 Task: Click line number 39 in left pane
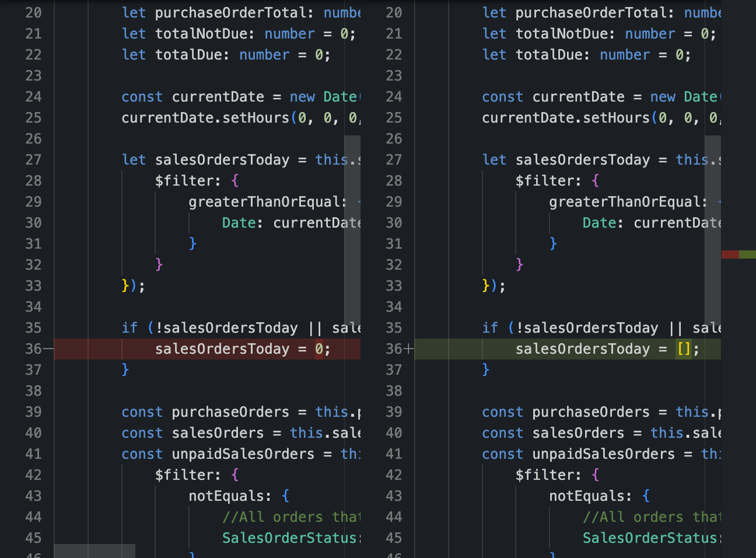pos(34,412)
